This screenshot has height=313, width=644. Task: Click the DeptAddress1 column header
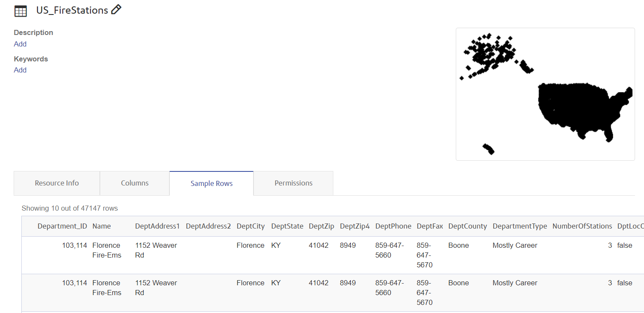(157, 226)
